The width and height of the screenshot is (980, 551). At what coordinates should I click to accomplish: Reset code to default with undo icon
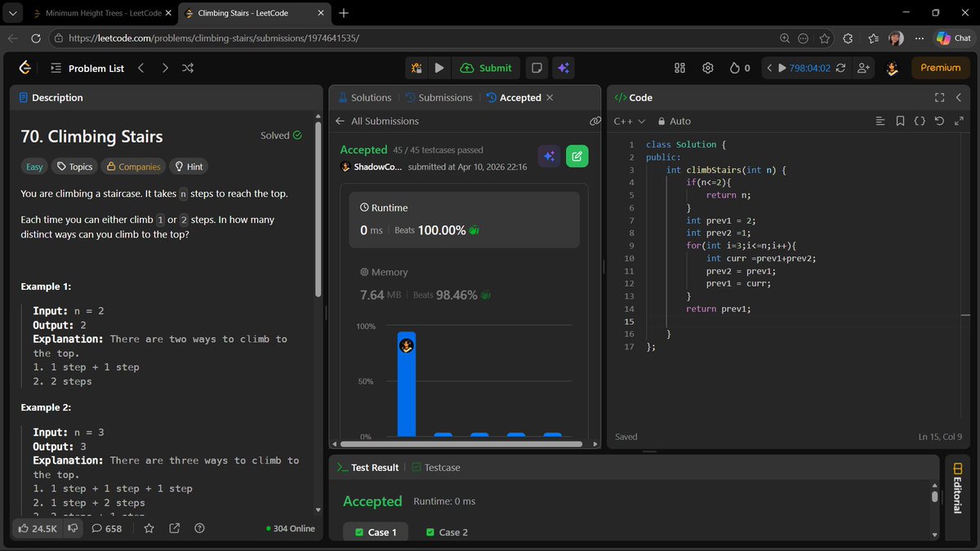(x=939, y=121)
